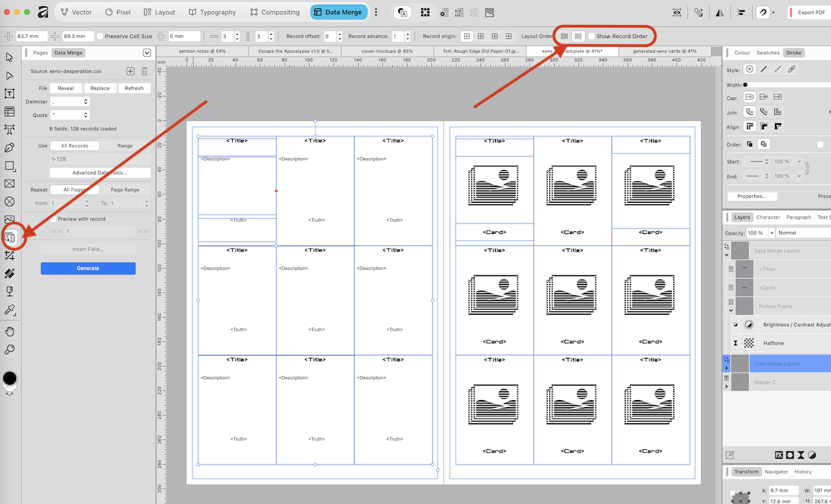
Task: Click the horizontal flip icon in the top toolbar
Action: coord(721,11)
